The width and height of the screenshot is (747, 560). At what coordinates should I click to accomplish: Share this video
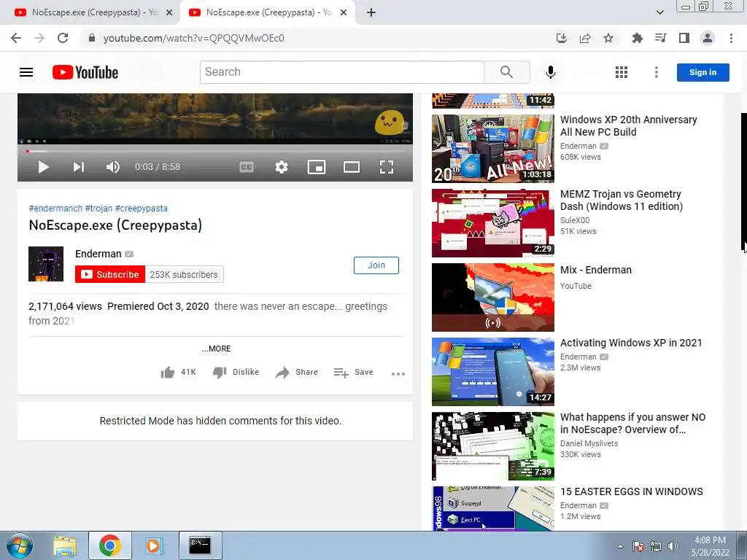click(296, 373)
